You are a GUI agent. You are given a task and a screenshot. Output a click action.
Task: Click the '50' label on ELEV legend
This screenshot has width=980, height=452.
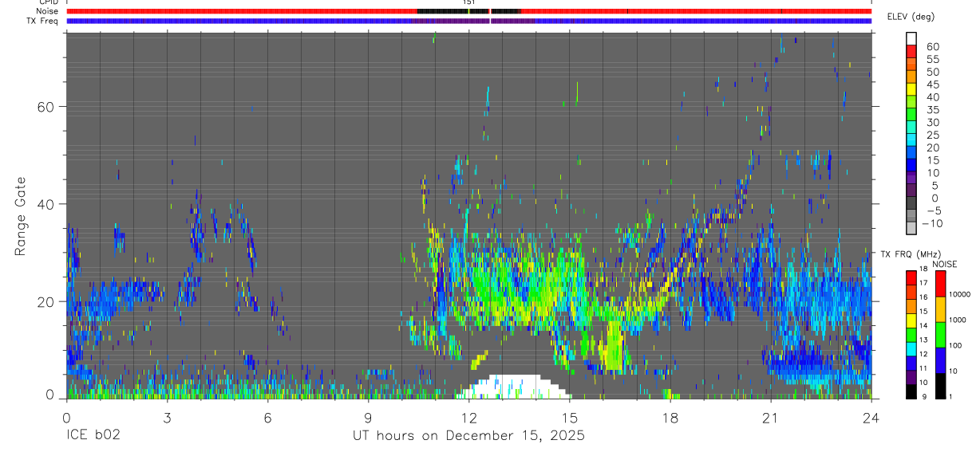[x=933, y=72]
